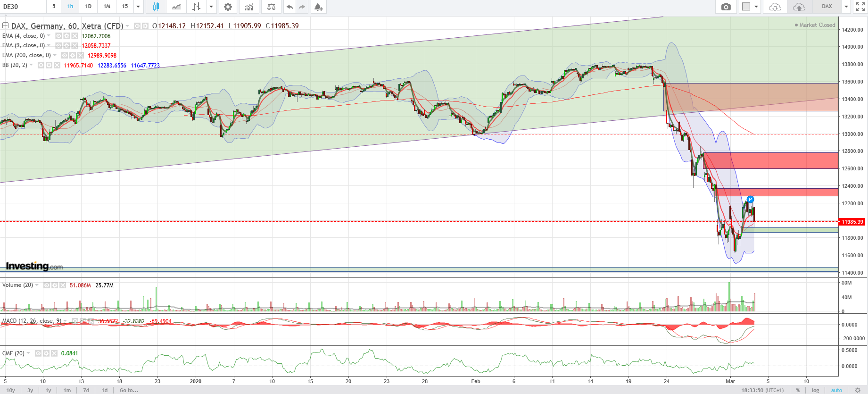This screenshot has width=868, height=394.
Task: Select the 1h interval
Action: point(70,7)
